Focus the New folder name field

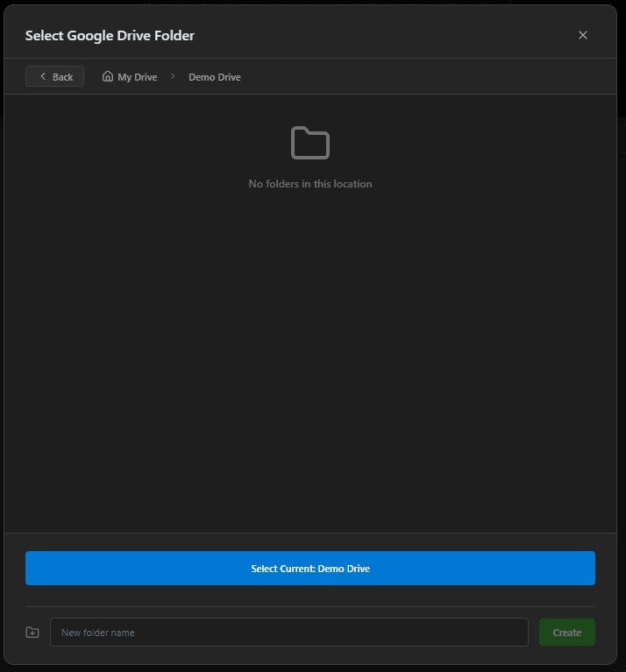289,633
